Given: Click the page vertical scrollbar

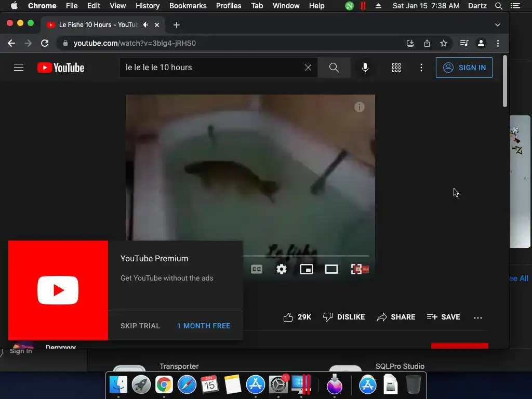Looking at the screenshot, I should coord(505,82).
